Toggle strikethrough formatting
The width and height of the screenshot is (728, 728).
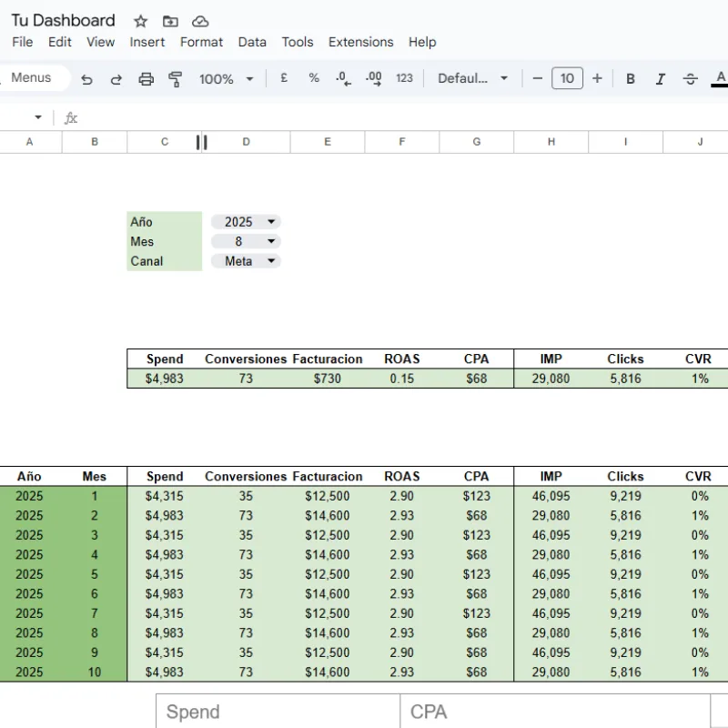tap(691, 79)
